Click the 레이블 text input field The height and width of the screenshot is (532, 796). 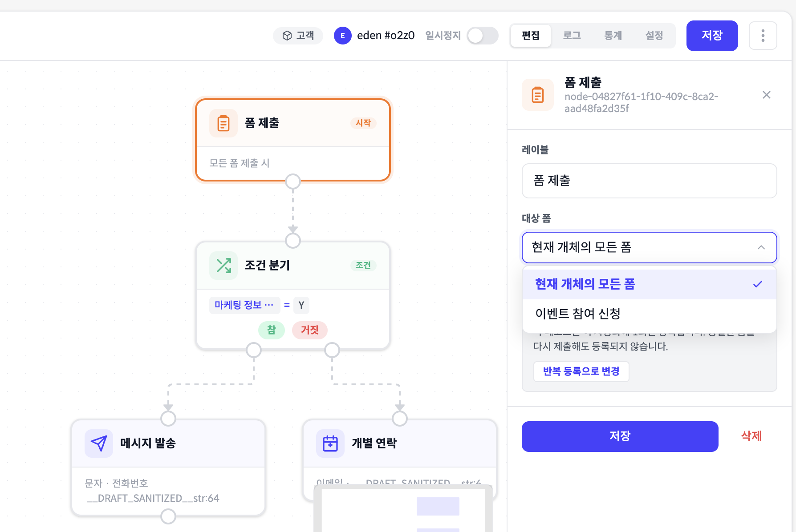pos(649,181)
